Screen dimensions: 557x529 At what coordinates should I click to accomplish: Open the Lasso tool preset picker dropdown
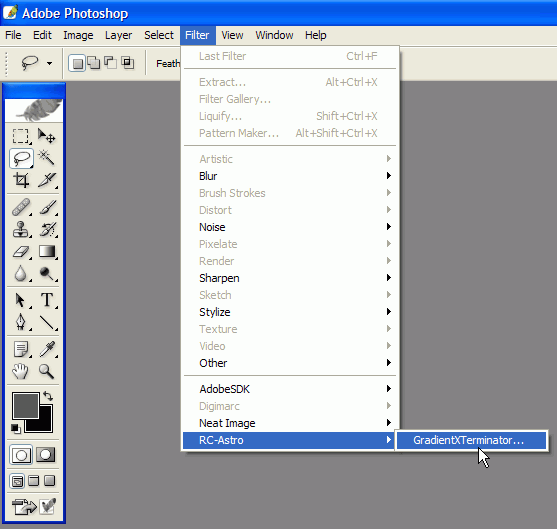pyautogui.click(x=49, y=64)
